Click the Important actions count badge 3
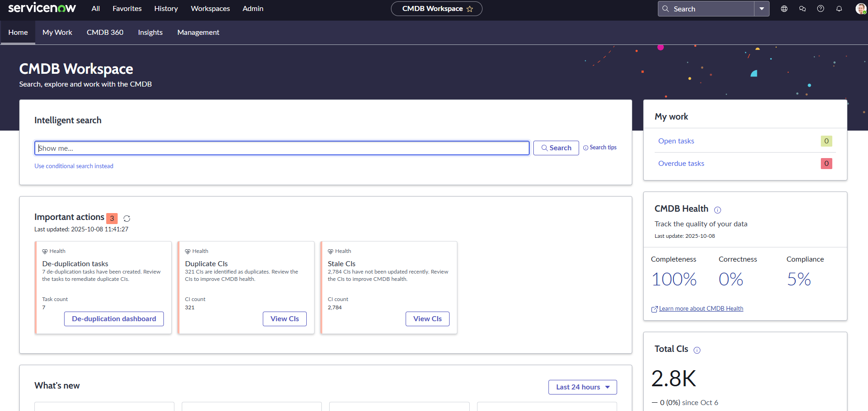This screenshot has width=868, height=411. coord(112,219)
